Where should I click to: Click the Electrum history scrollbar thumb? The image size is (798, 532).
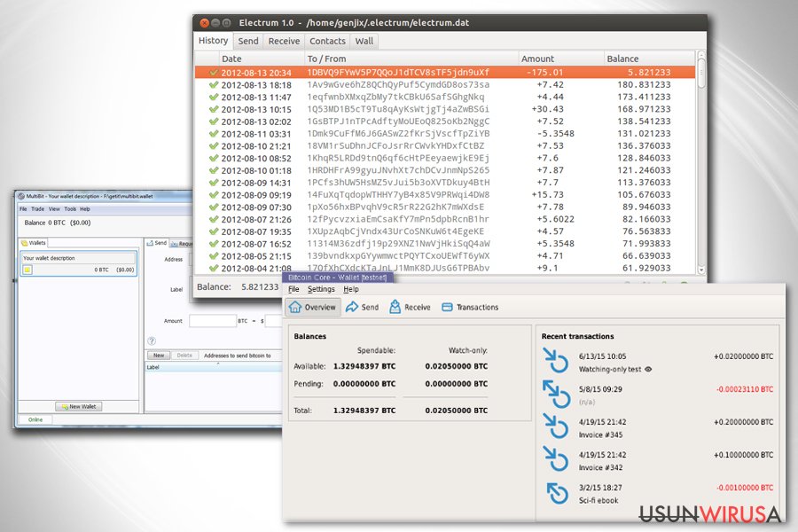(x=701, y=74)
